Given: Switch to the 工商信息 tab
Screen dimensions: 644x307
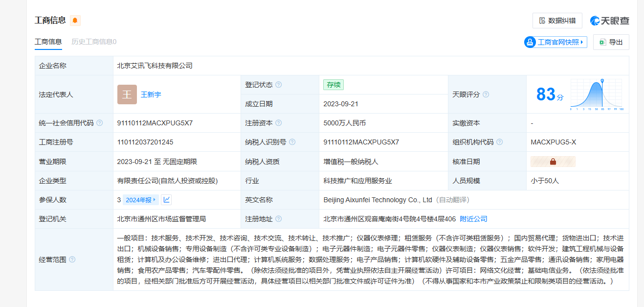Looking at the screenshot, I should pyautogui.click(x=48, y=42).
